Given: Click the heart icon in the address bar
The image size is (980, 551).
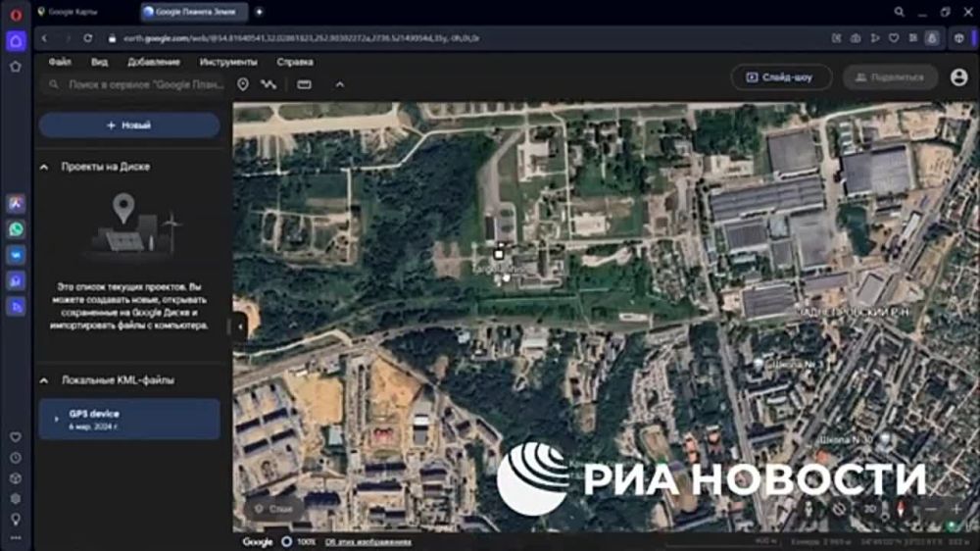Looking at the screenshot, I should click(893, 38).
